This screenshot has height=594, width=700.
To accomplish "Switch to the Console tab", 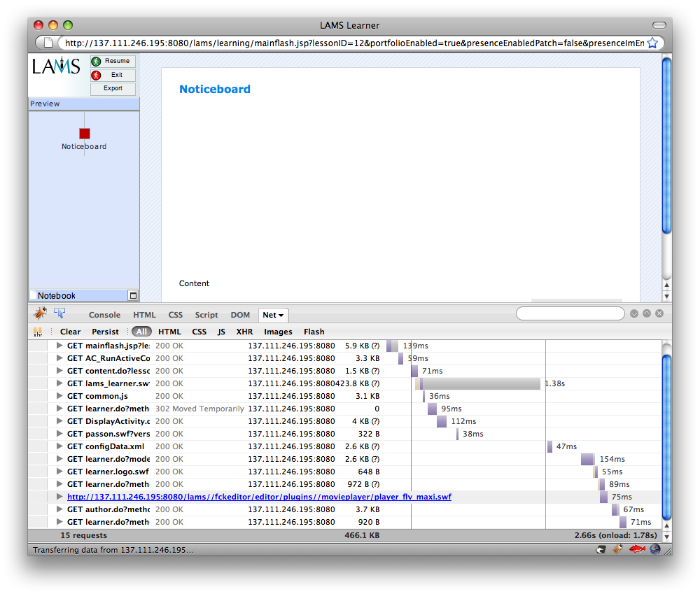I will pos(104,315).
